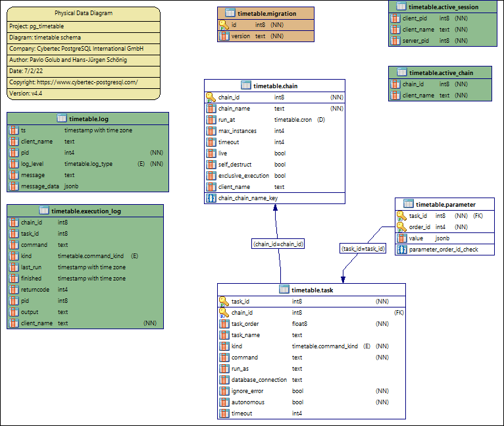This screenshot has height=426, width=504.
Task: Click the constraint icon for parameter_order_id_check
Action: [x=401, y=250]
